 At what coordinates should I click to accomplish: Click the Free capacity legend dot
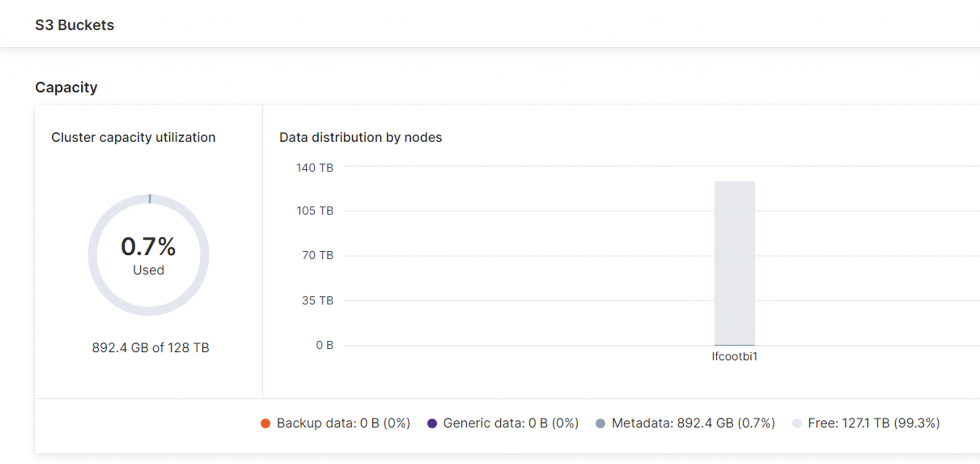[x=797, y=423]
